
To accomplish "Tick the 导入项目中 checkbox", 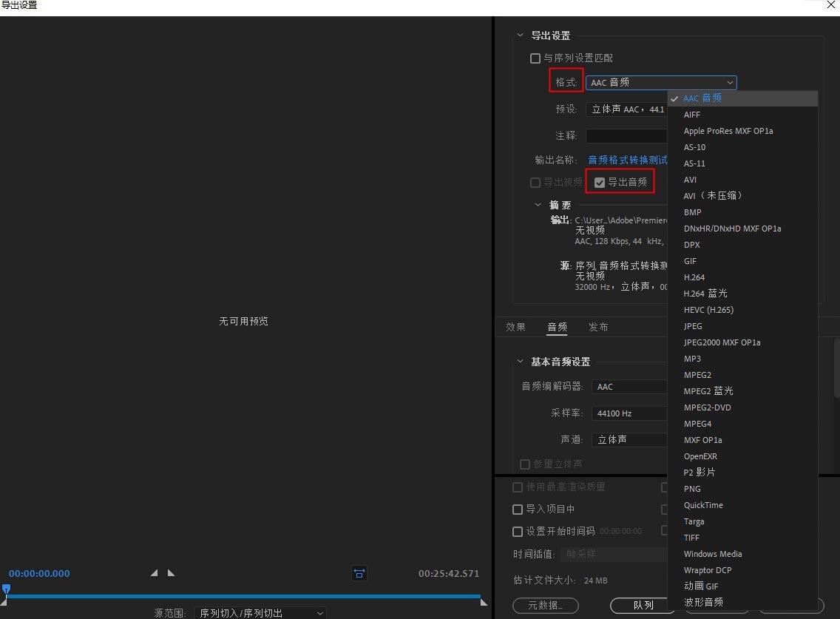I will point(518,510).
